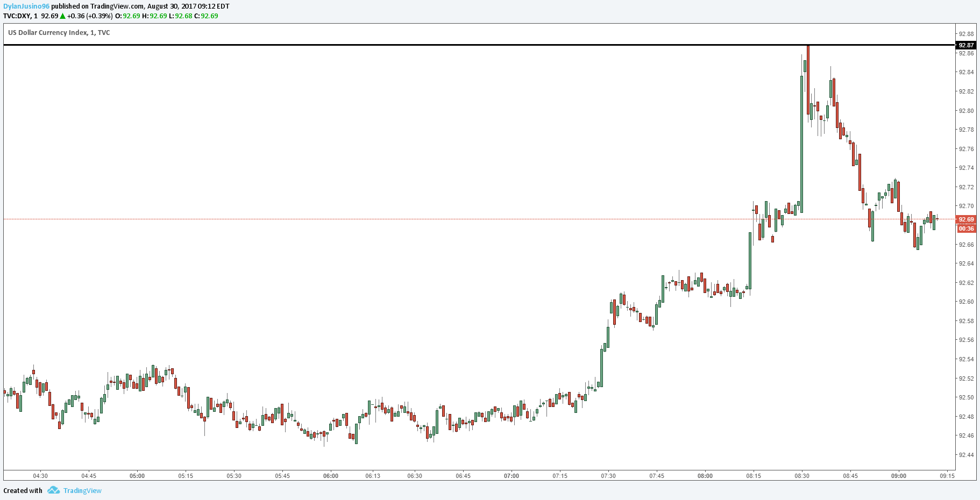Viewport: 980px width, 500px height.
Task: Open the TradingView link in footer
Action: [82, 490]
